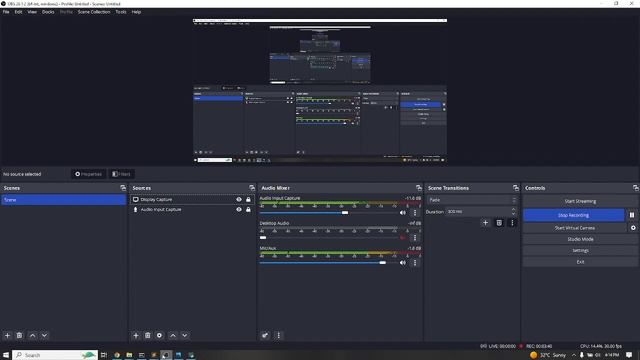Move scene up in Scenes panel
The width and height of the screenshot is (640, 360).
click(x=33, y=336)
